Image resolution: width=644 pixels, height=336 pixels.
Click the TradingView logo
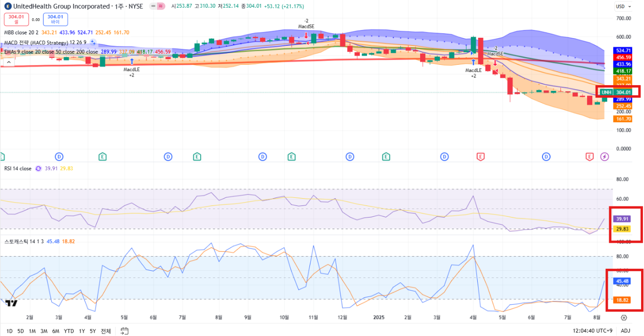click(11, 303)
